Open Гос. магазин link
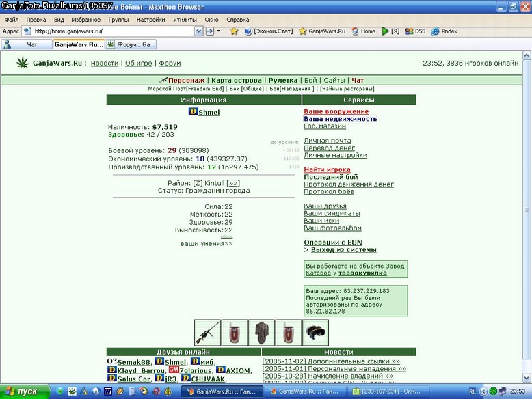Image resolution: width=532 pixels, height=399 pixels. point(325,126)
